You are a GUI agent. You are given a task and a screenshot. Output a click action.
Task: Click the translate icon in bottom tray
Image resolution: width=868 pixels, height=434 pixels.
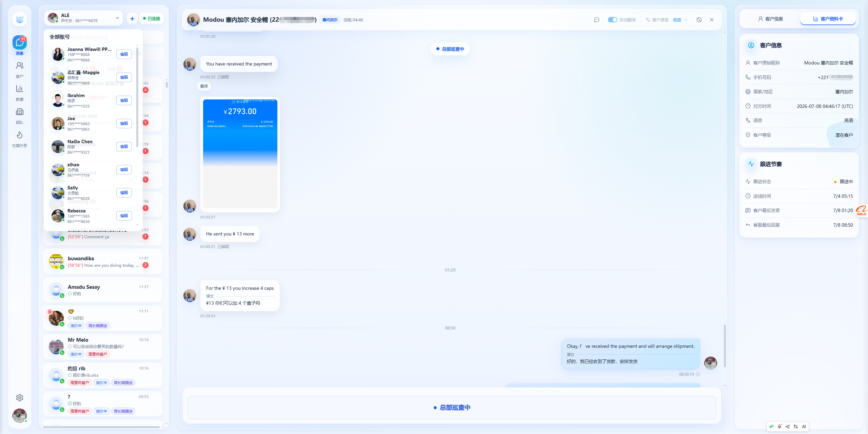click(x=796, y=427)
